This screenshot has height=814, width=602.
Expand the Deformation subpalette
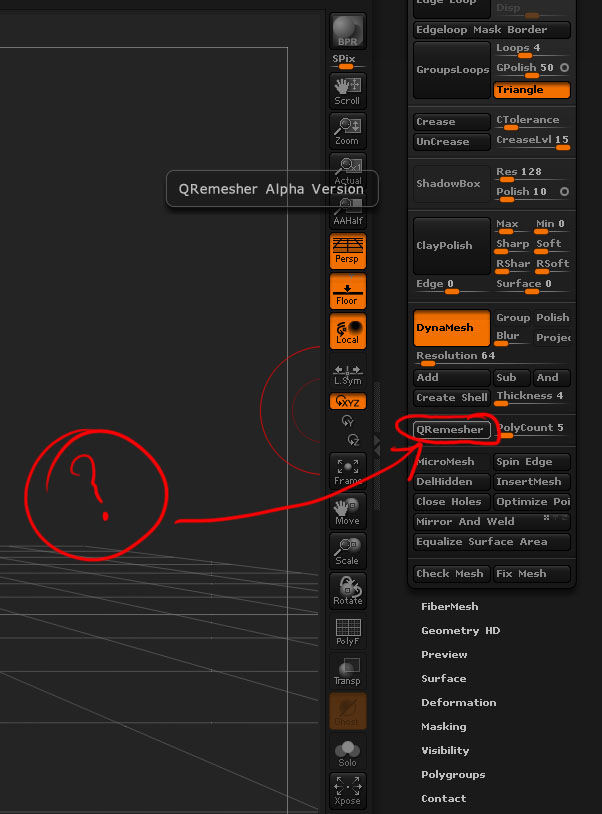tap(459, 702)
